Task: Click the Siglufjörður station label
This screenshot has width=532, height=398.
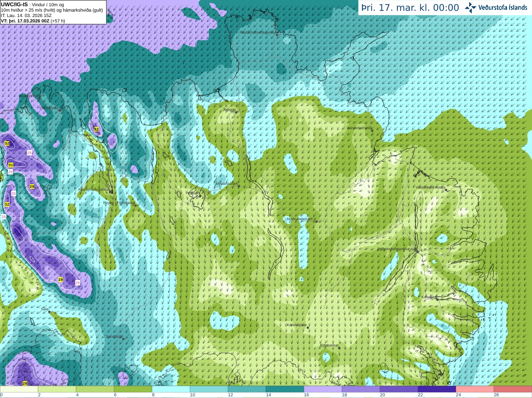Action: point(30,96)
